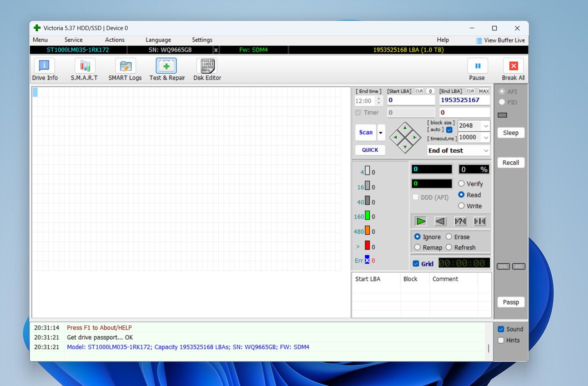Click the CUR button above Start LBA
Image resolution: width=588 pixels, height=386 pixels.
419,91
